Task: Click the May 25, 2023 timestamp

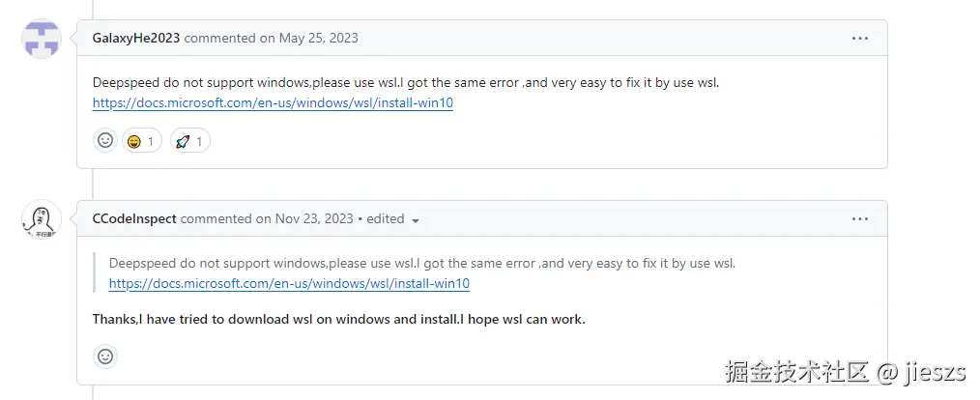Action: click(x=318, y=39)
